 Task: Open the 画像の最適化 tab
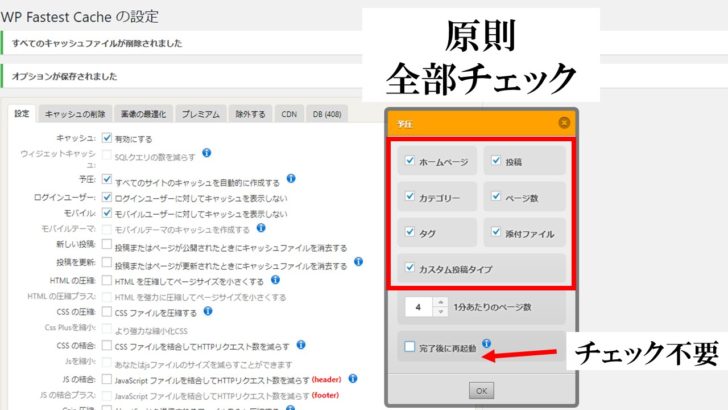coord(143,114)
